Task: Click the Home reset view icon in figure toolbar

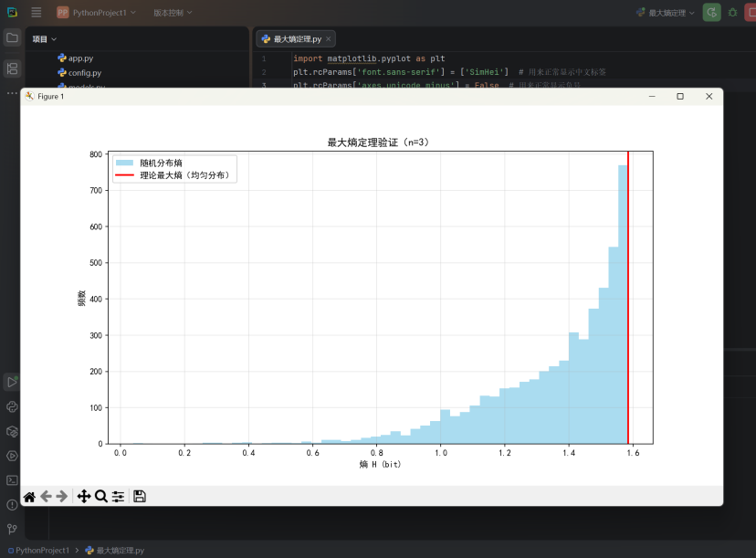Action: tap(29, 496)
